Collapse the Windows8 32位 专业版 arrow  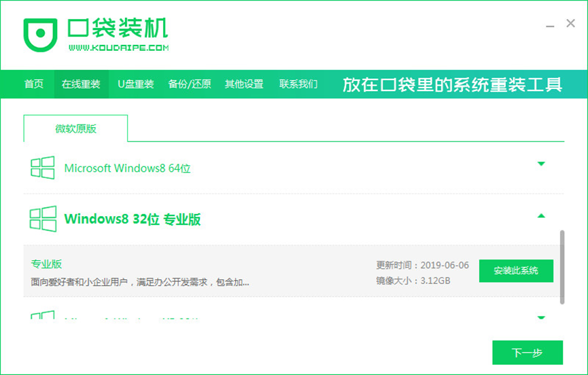pos(540,216)
